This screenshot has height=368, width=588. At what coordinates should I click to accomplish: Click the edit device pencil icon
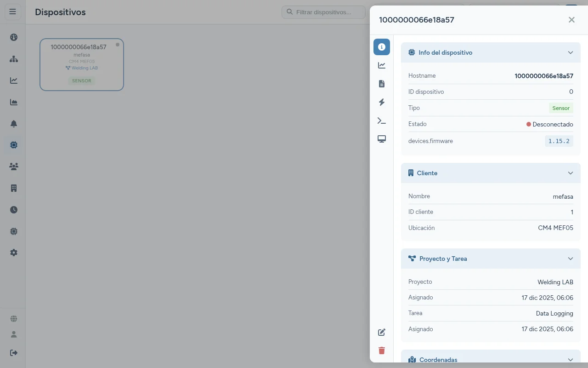381,332
